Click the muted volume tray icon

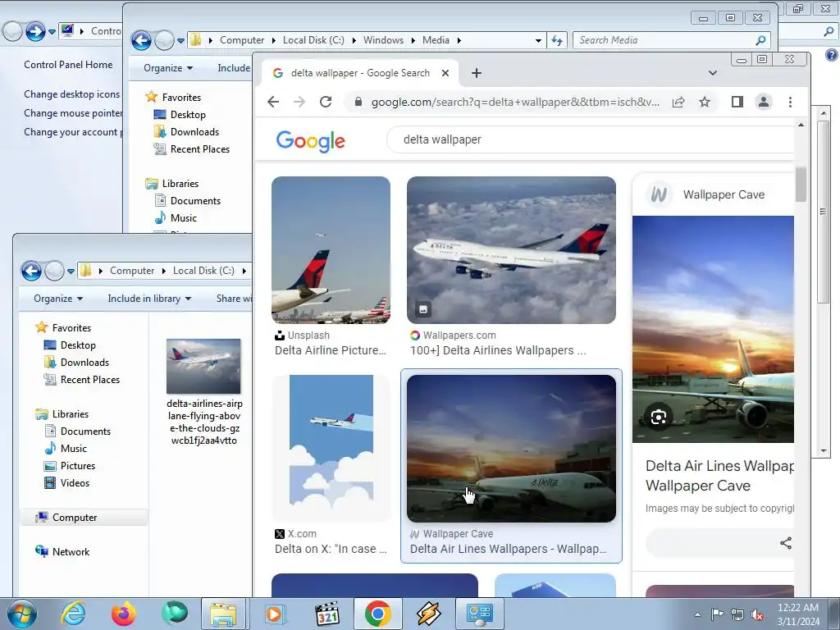(x=757, y=615)
